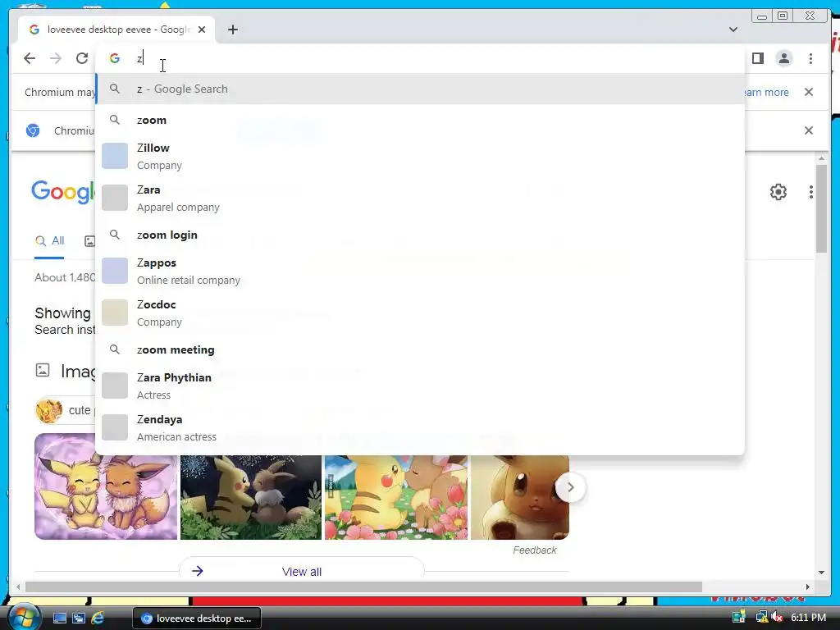This screenshot has height=630, width=840.
Task: Click the Zendaya suggestion thumbnail
Action: [x=115, y=427]
